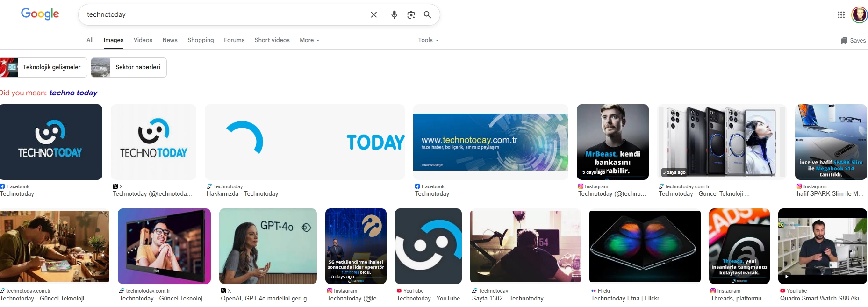Image resolution: width=868 pixels, height=307 pixels.
Task: Click into the search input field
Action: pyautogui.click(x=224, y=15)
